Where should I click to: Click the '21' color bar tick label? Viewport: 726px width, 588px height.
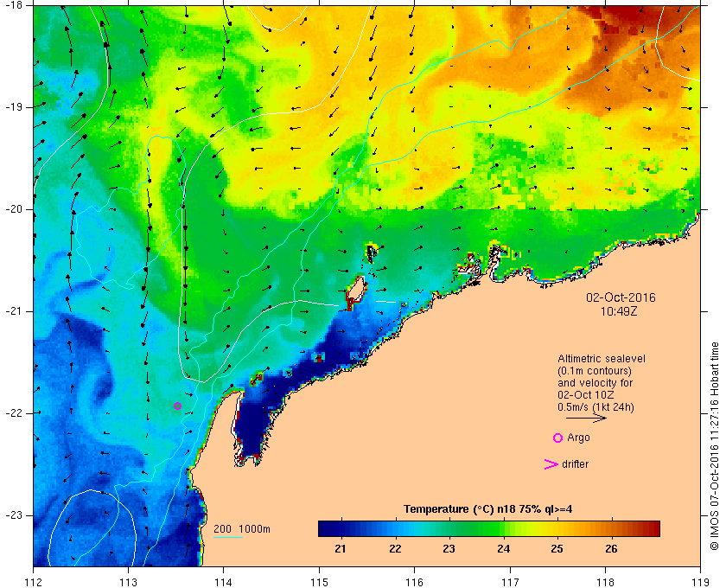point(341,549)
